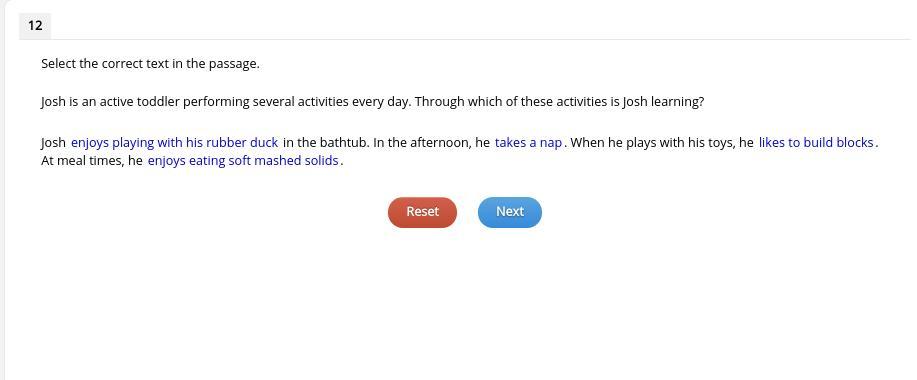The width and height of the screenshot is (917, 380).
Task: Click the word "blocks" in the third option
Action: point(855,143)
